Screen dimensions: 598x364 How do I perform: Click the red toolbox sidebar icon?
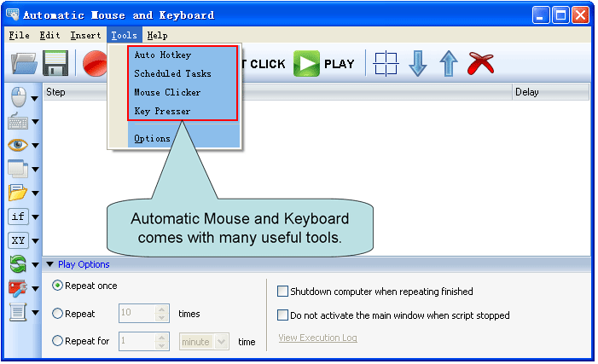18,288
